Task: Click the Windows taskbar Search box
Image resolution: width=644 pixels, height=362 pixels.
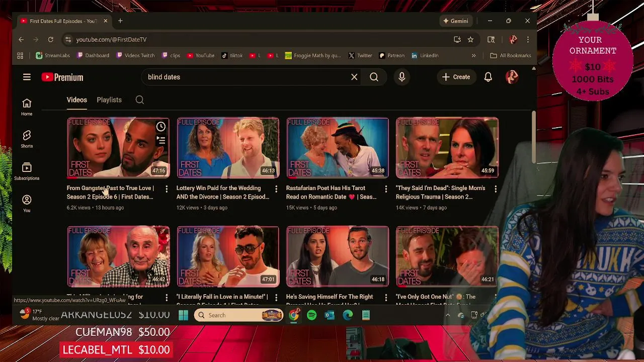Action: 238,315
